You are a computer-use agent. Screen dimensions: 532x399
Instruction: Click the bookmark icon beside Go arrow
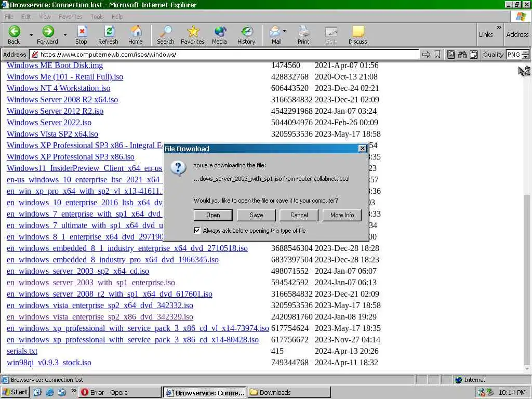click(437, 54)
